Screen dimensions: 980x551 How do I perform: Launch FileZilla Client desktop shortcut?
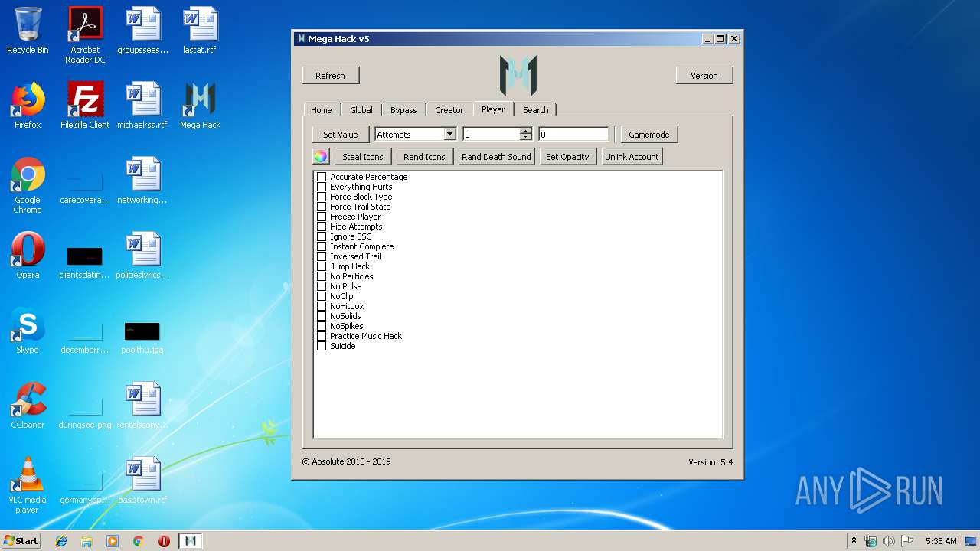click(x=85, y=106)
